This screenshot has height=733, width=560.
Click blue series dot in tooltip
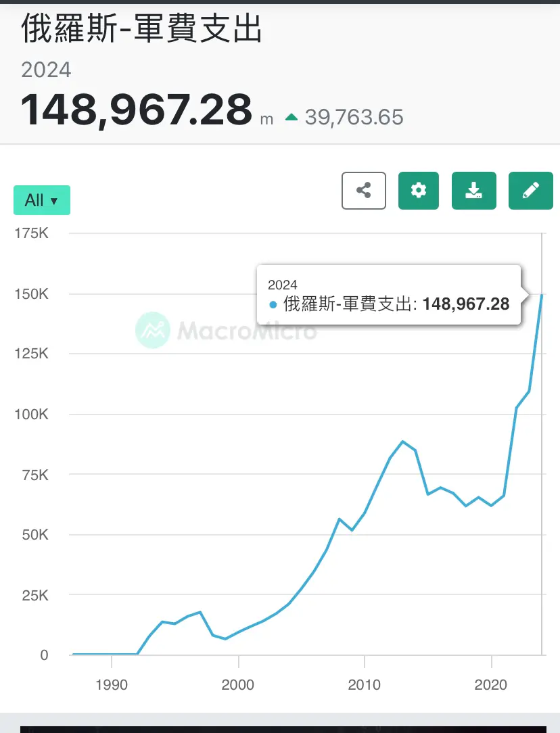coord(273,305)
